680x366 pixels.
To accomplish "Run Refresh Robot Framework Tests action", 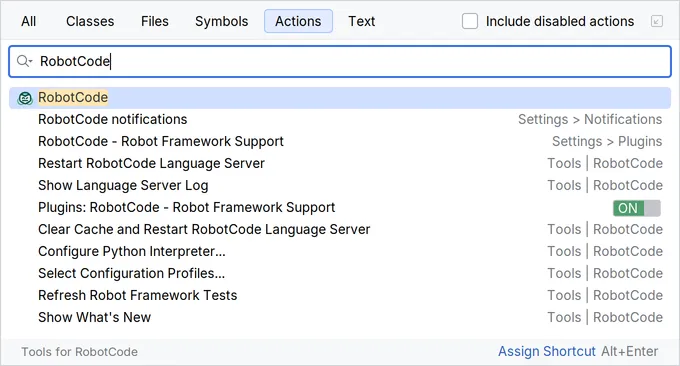I will [340, 296].
